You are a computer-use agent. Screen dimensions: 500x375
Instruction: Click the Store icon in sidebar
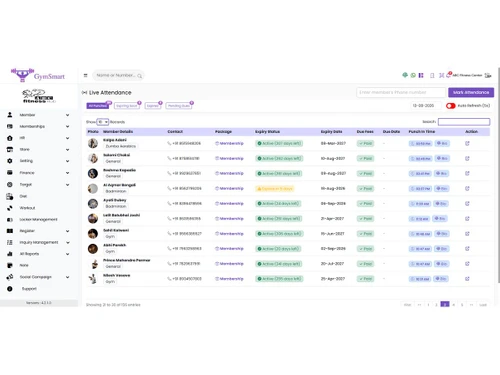pyautogui.click(x=10, y=149)
